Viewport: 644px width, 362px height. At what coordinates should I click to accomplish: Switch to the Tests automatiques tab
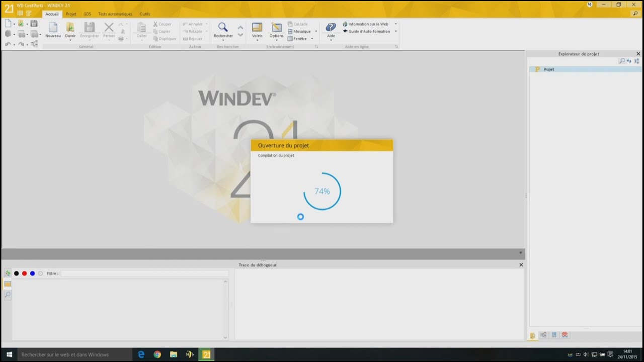coord(115,14)
